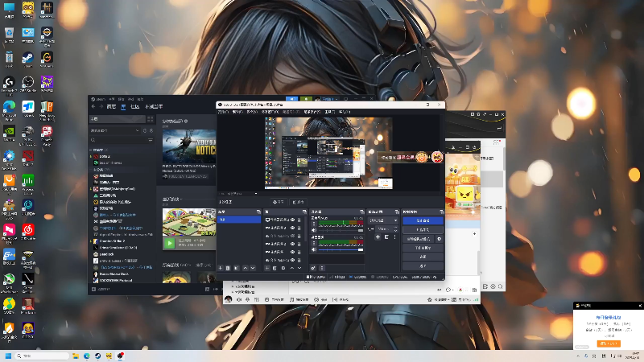Hide the display capture source with eye icon
Screen dimensions: 644x362
292,220
